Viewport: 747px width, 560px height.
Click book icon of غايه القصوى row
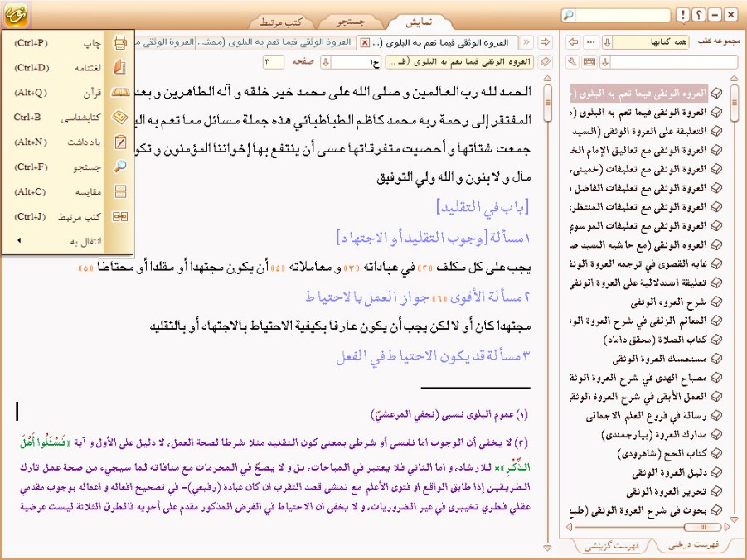(716, 263)
